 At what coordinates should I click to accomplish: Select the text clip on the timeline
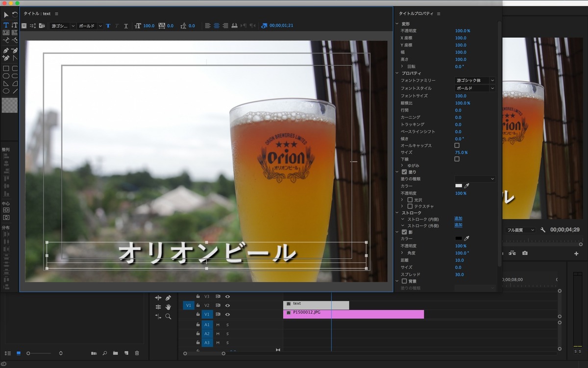(x=316, y=305)
